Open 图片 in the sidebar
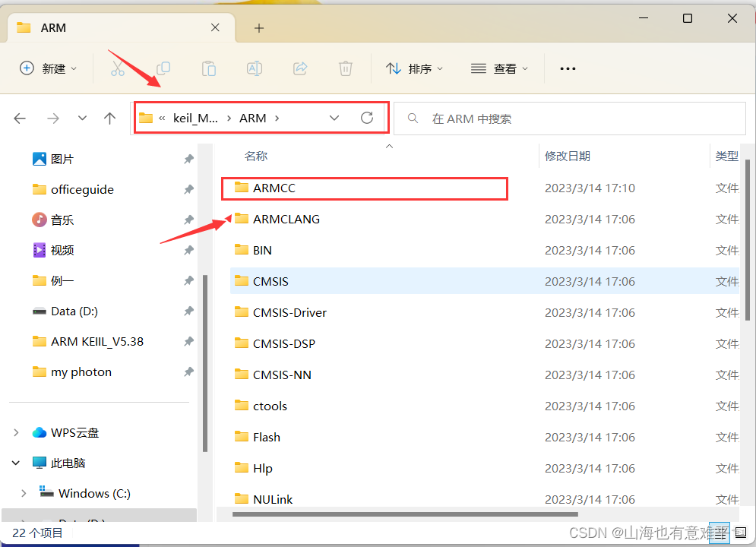756x547 pixels. pos(62,159)
